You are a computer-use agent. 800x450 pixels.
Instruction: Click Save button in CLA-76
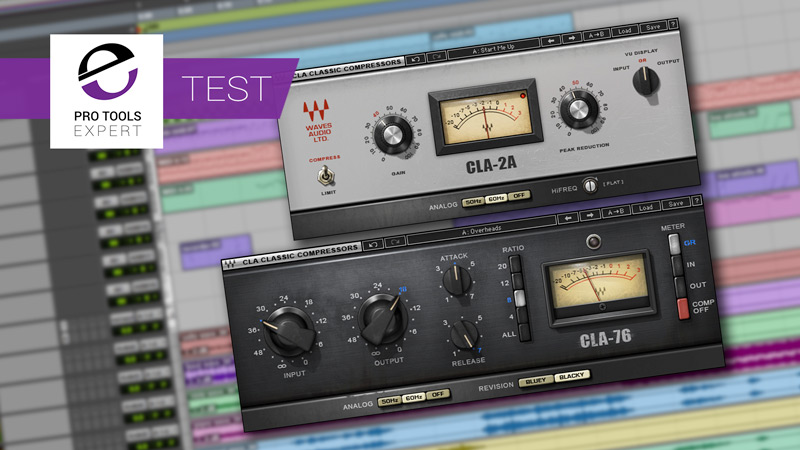[675, 204]
